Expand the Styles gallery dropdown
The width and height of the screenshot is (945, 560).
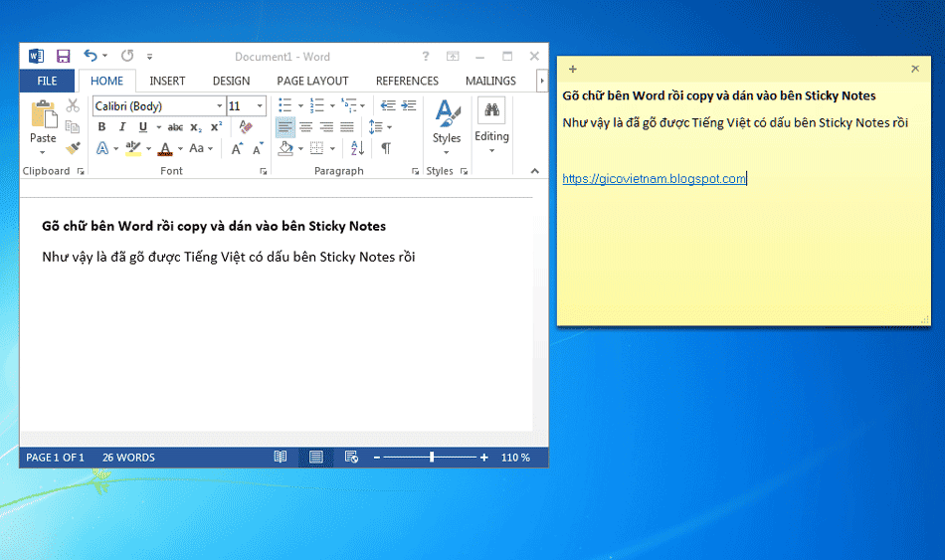coord(447,152)
